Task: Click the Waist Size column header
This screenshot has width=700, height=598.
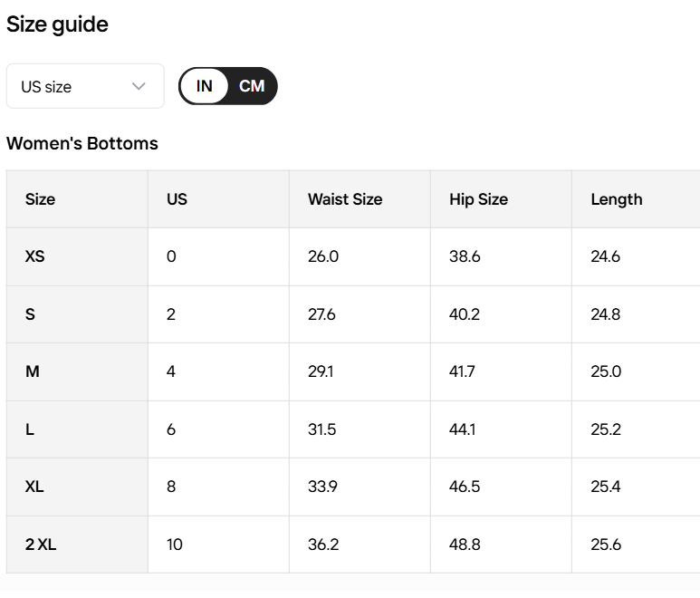Action: 345,199
